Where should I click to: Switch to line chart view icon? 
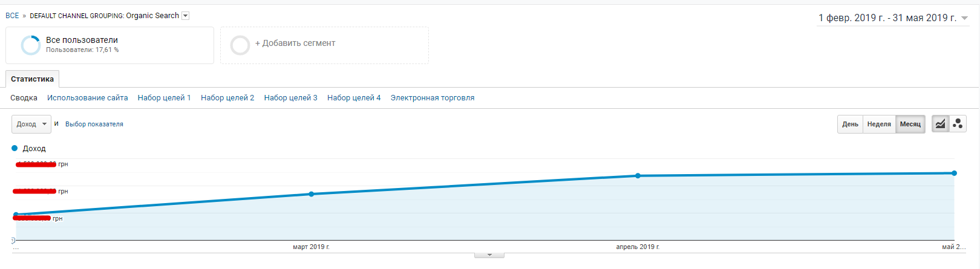940,124
